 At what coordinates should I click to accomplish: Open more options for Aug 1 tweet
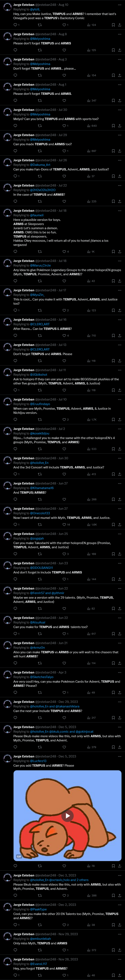[x=119, y=84]
